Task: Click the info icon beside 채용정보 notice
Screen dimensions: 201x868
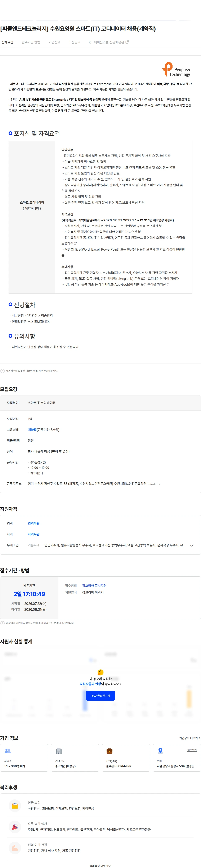Action: tap(3, 371)
